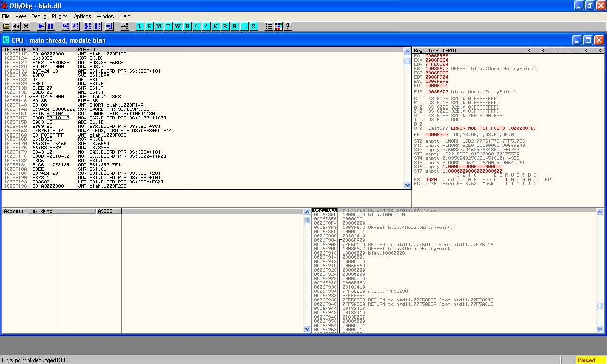Show Call stack window (K button)

coord(216,27)
